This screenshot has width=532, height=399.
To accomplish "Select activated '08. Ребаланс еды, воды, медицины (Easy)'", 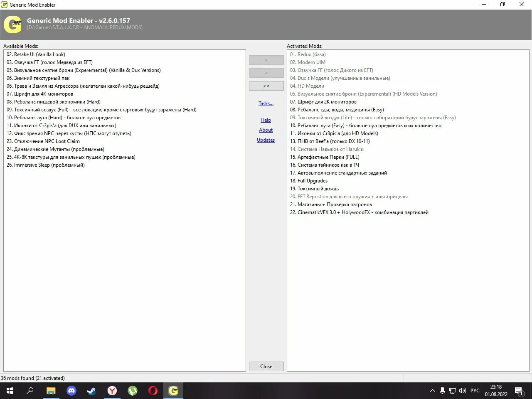I will (x=337, y=110).
